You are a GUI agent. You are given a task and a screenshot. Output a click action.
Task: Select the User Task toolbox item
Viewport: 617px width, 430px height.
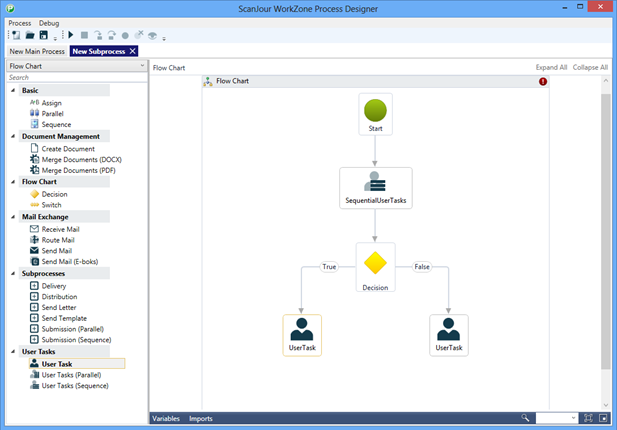coord(77,364)
